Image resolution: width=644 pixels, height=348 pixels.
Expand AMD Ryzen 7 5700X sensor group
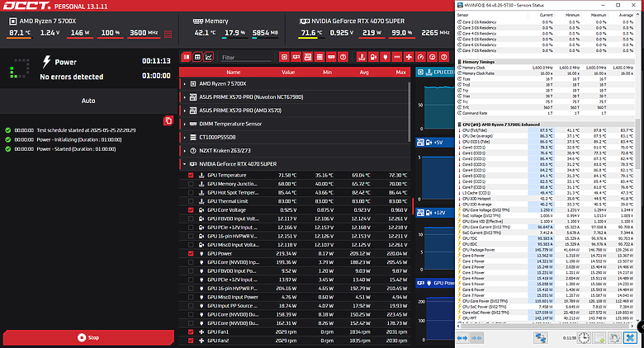click(x=184, y=84)
